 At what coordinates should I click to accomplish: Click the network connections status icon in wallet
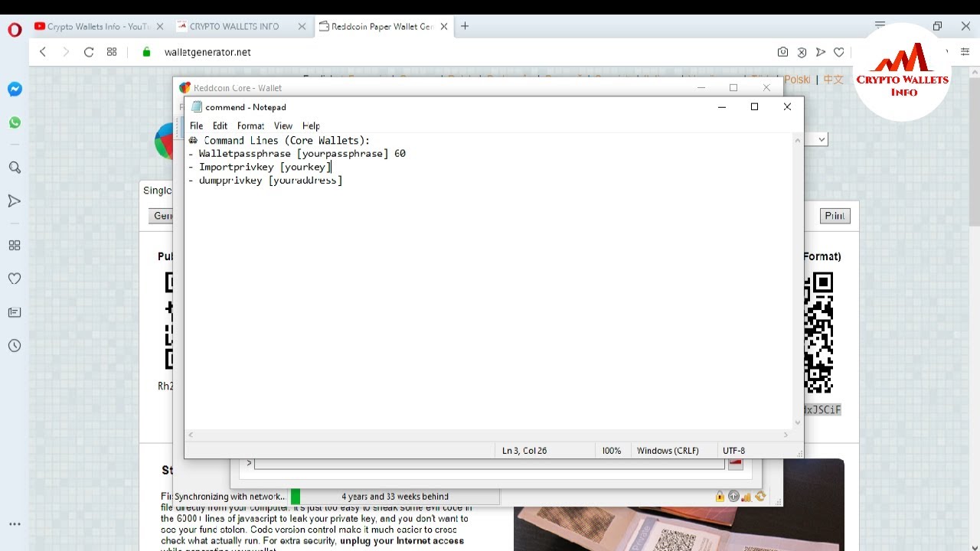746,497
